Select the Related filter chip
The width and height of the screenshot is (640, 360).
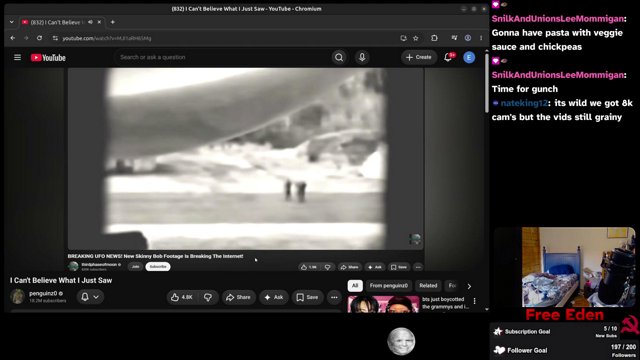tap(428, 286)
